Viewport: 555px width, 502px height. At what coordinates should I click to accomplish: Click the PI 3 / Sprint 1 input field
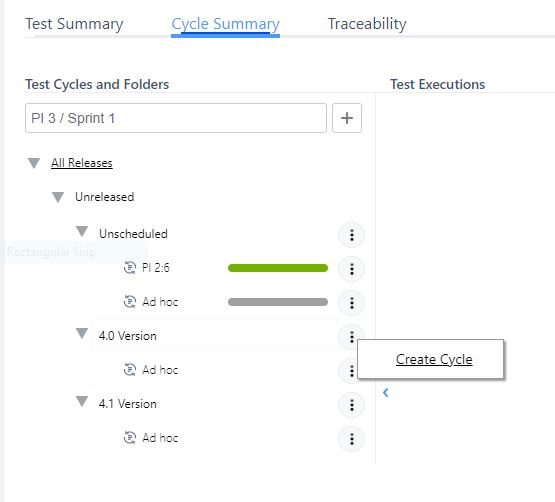click(176, 118)
